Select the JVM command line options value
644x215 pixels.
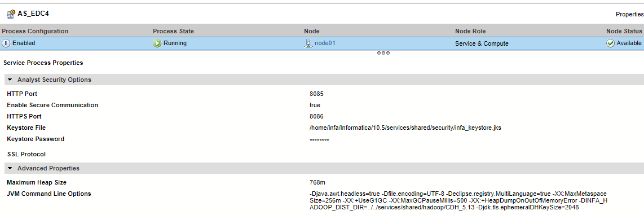coord(458,201)
